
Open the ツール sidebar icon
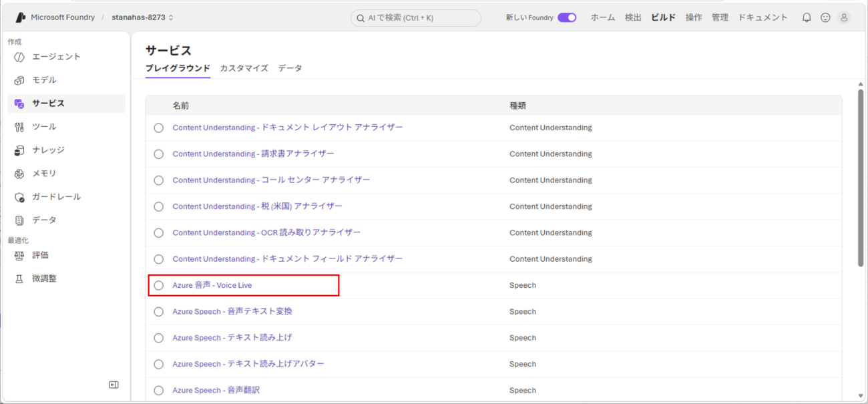click(19, 127)
